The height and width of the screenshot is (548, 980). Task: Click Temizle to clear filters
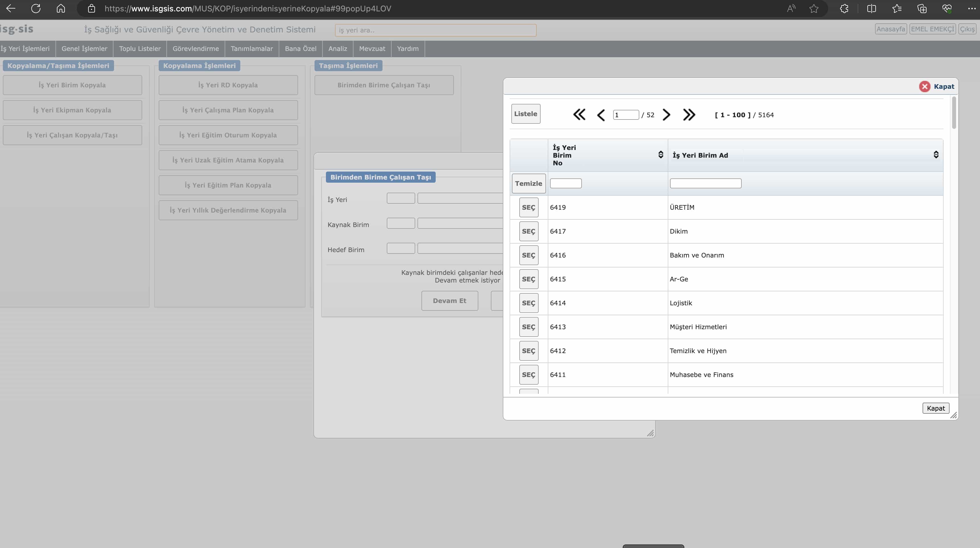[x=528, y=184]
